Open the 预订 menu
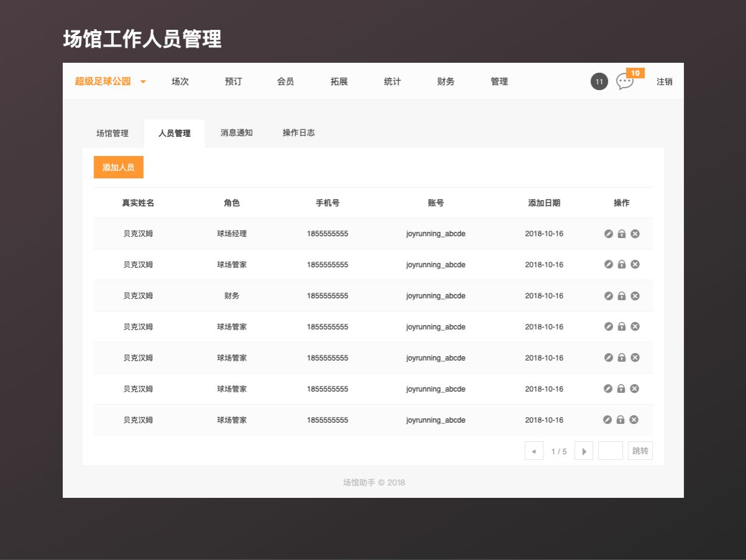746x560 pixels. tap(233, 81)
